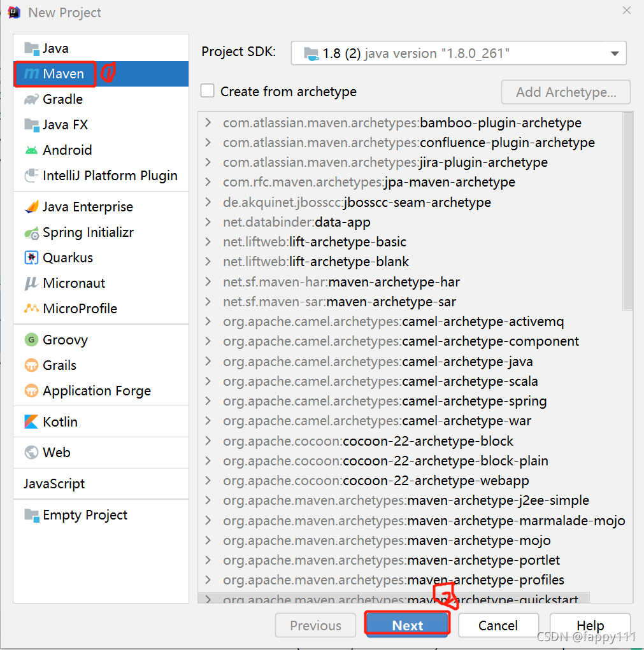The image size is (644, 650).
Task: Close the New Project dialog
Action: click(x=627, y=11)
